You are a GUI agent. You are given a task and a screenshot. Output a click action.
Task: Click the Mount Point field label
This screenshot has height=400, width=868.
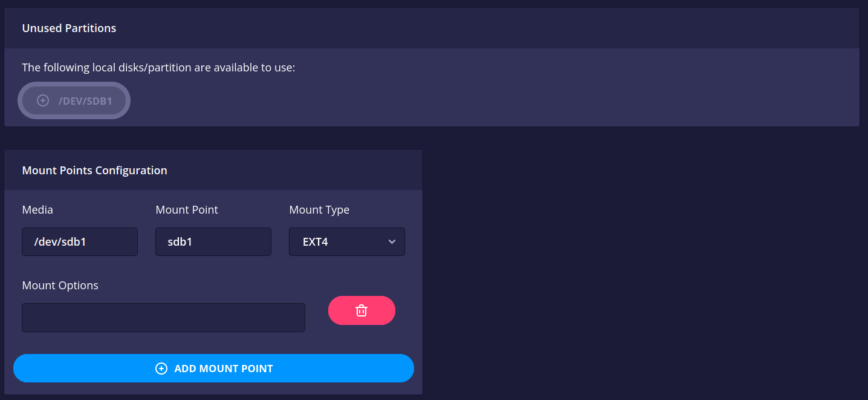click(x=187, y=210)
